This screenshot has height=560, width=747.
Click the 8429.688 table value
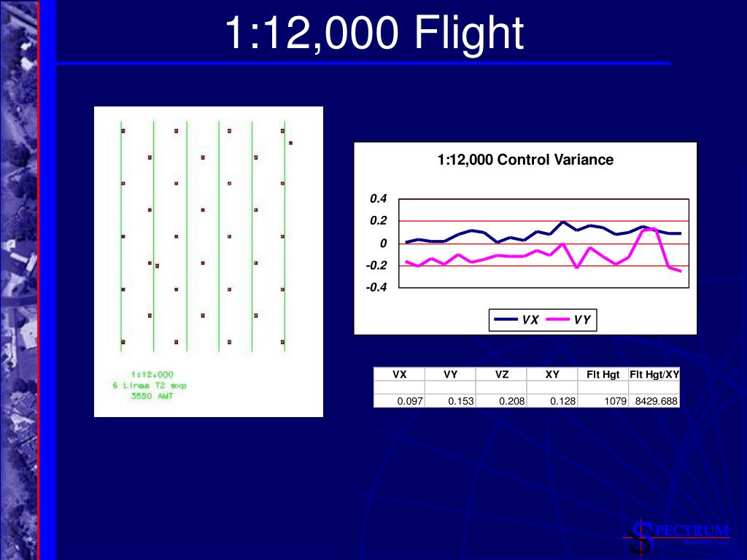pos(657,401)
